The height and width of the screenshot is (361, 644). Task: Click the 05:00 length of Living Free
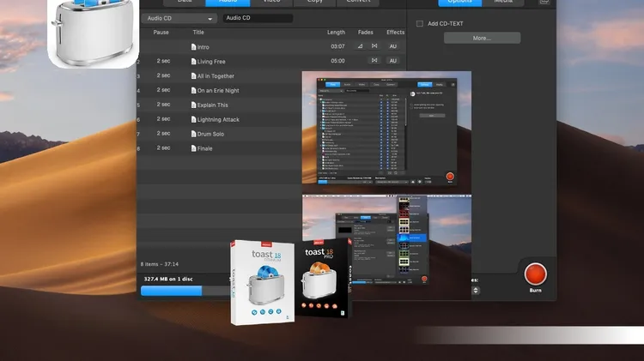pyautogui.click(x=337, y=61)
